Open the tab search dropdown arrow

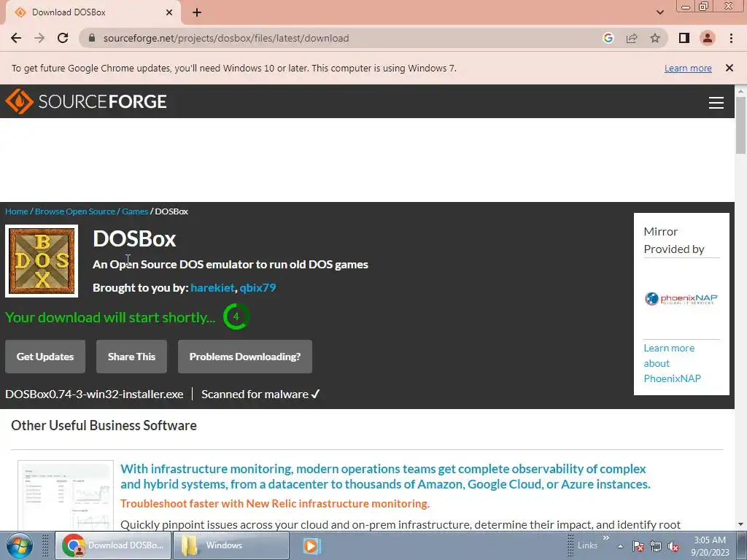[x=659, y=12]
